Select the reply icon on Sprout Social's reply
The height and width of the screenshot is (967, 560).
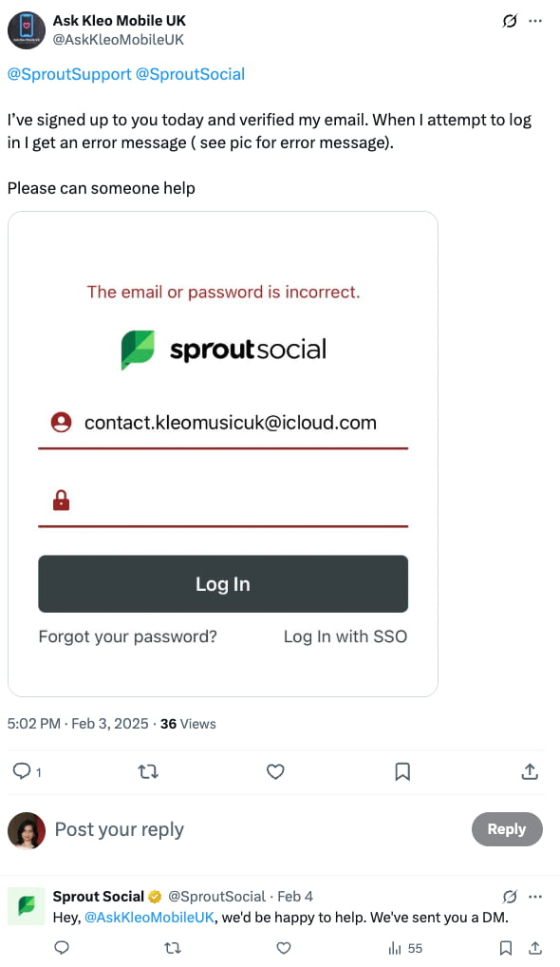point(61,948)
